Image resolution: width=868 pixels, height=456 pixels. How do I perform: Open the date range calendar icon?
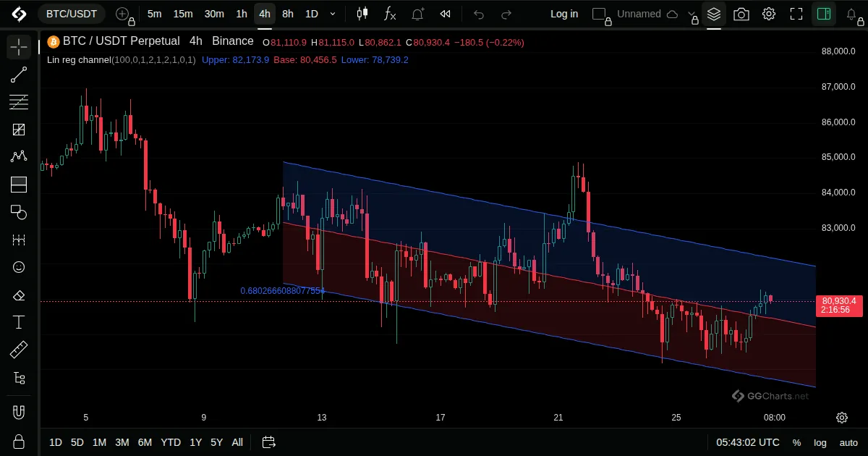click(x=269, y=442)
